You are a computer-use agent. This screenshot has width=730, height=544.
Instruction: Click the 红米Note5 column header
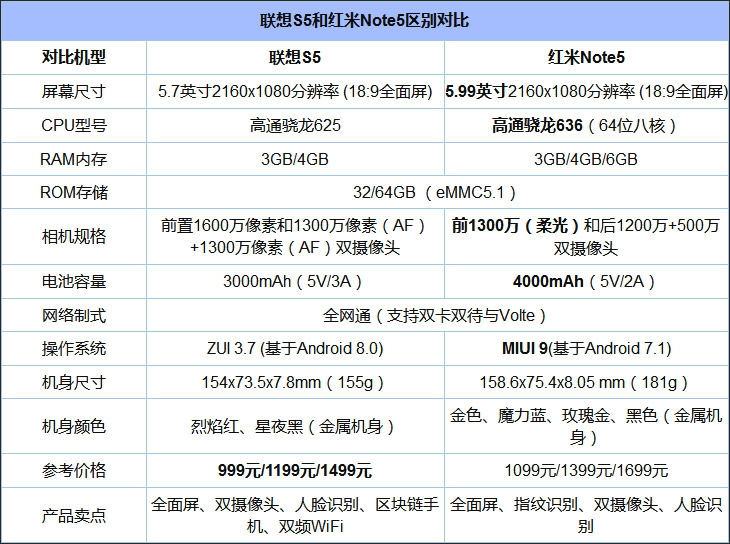(586, 57)
